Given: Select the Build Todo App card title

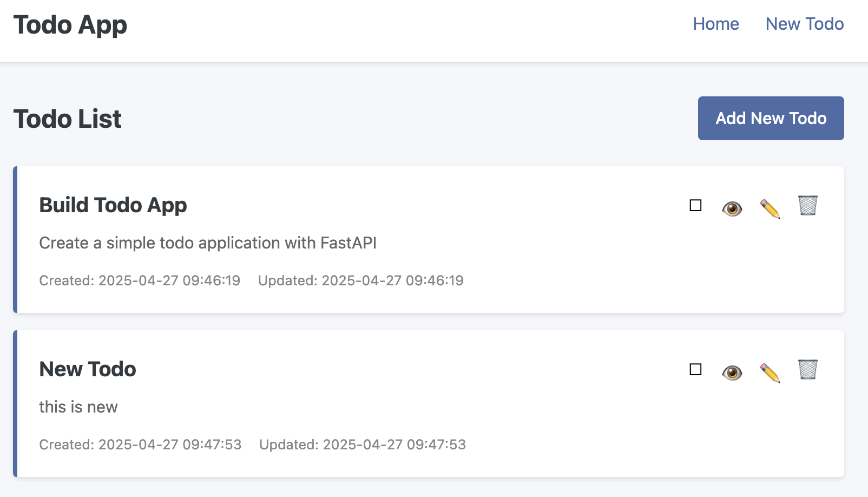Looking at the screenshot, I should (113, 206).
